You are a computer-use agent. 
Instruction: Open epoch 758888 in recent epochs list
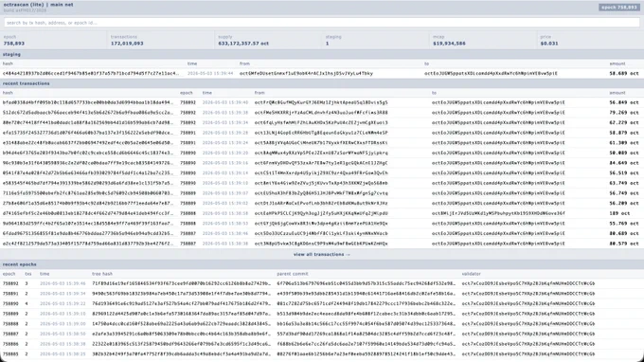tap(10, 324)
